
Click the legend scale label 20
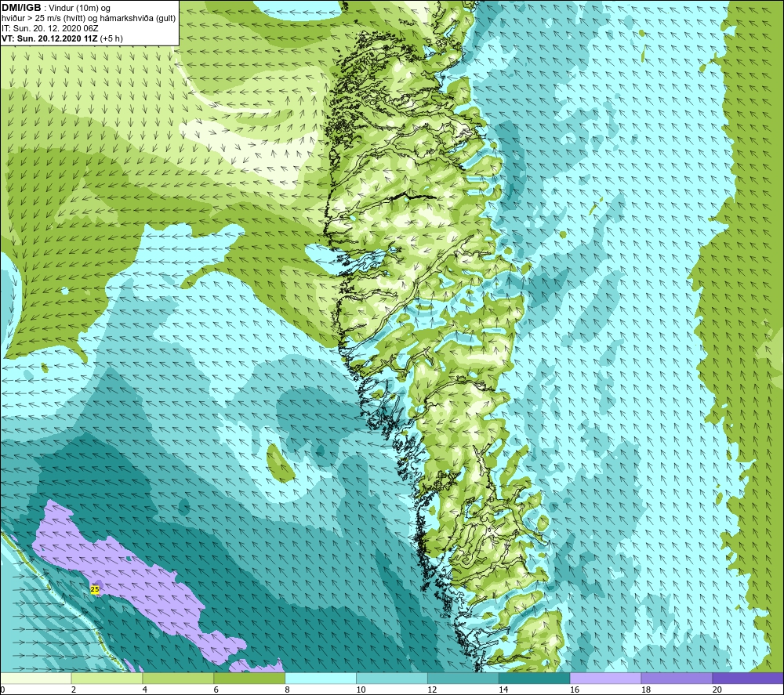[x=717, y=690]
